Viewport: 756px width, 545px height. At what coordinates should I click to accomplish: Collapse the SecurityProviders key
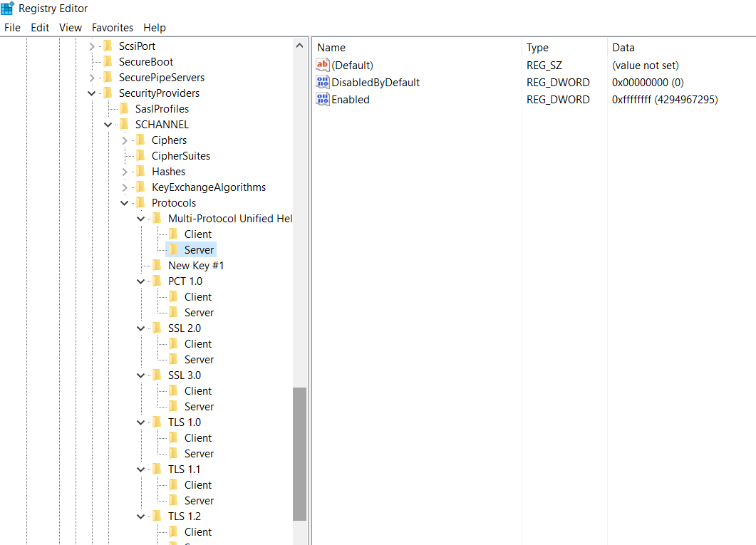pos(92,93)
